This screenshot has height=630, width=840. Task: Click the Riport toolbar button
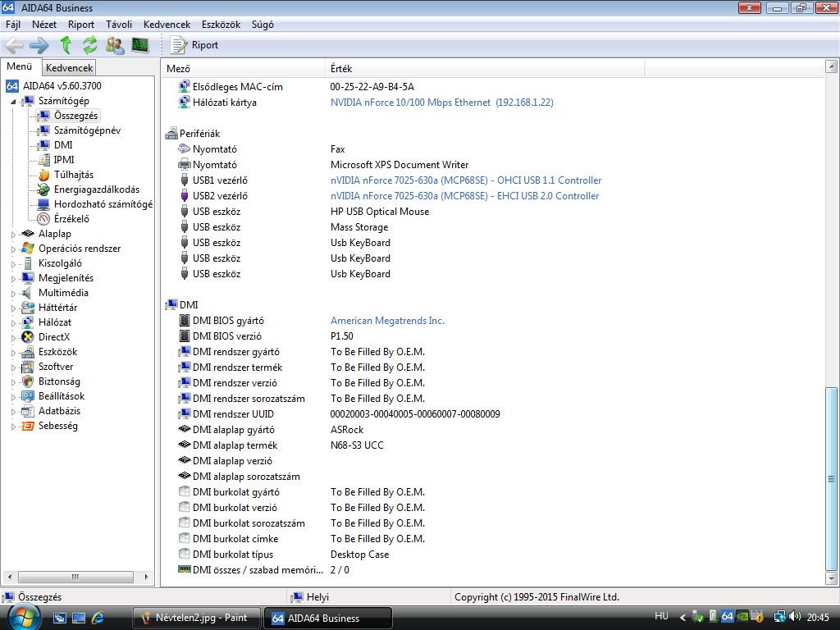click(194, 45)
